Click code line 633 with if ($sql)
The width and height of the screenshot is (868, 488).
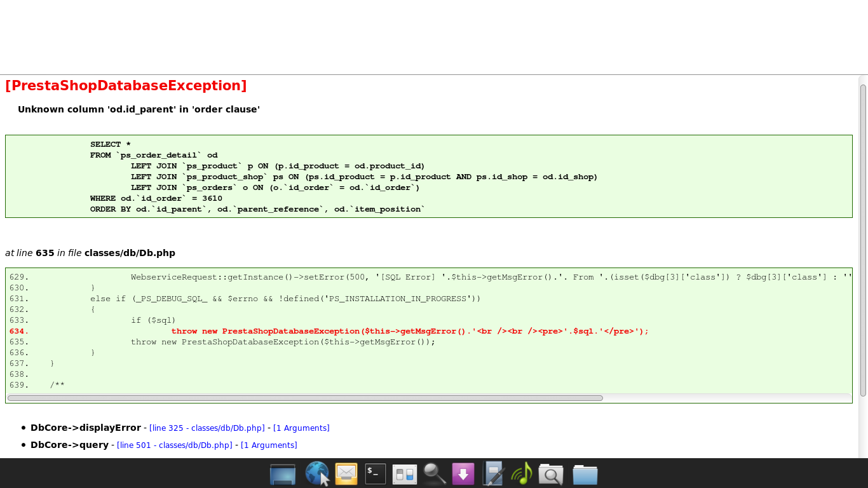click(93, 320)
